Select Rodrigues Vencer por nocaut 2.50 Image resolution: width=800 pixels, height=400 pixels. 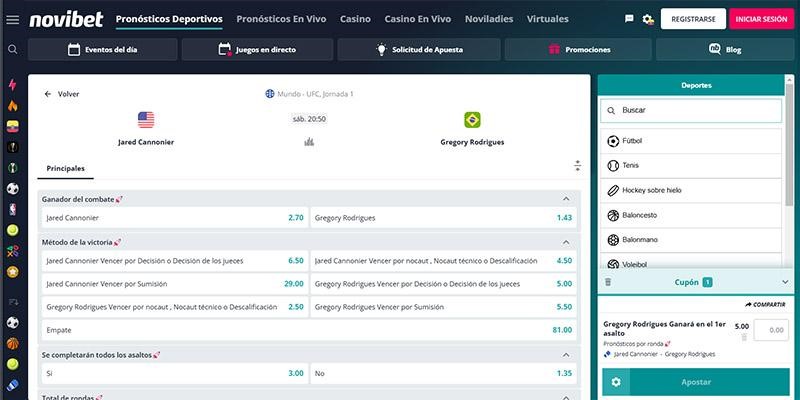(174, 307)
